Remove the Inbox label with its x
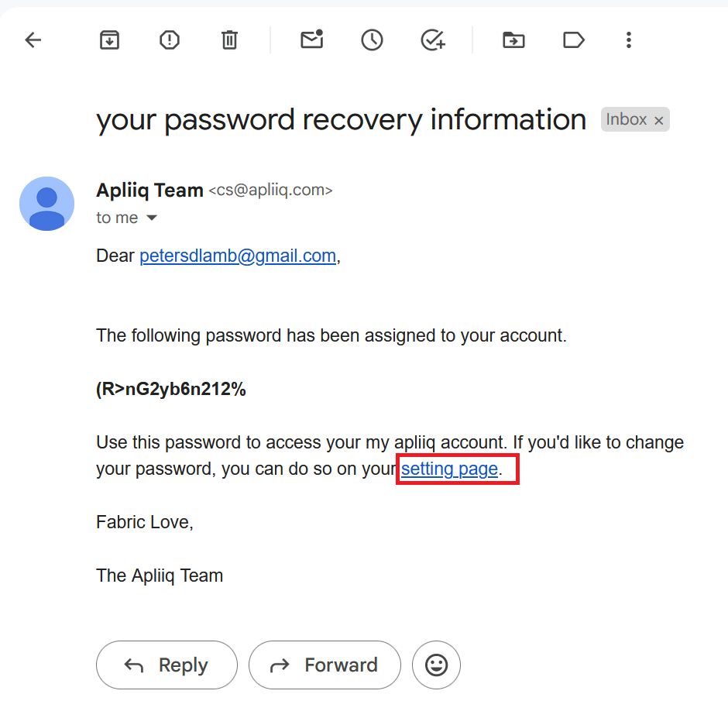This screenshot has width=728, height=725. click(x=659, y=120)
